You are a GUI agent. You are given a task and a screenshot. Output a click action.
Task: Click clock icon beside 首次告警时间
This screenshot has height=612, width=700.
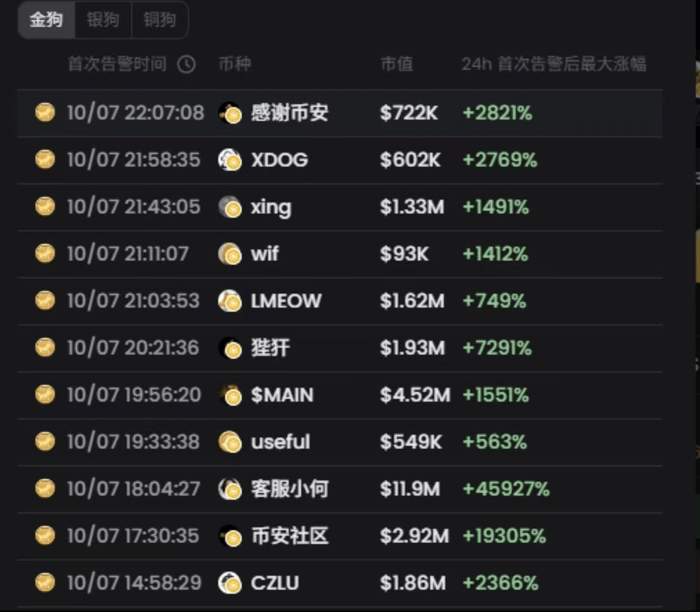[186, 64]
